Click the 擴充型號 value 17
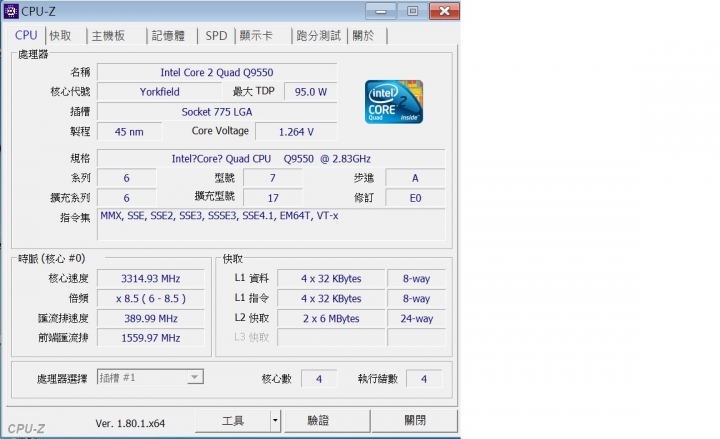This screenshot has height=439, width=720. point(273,198)
